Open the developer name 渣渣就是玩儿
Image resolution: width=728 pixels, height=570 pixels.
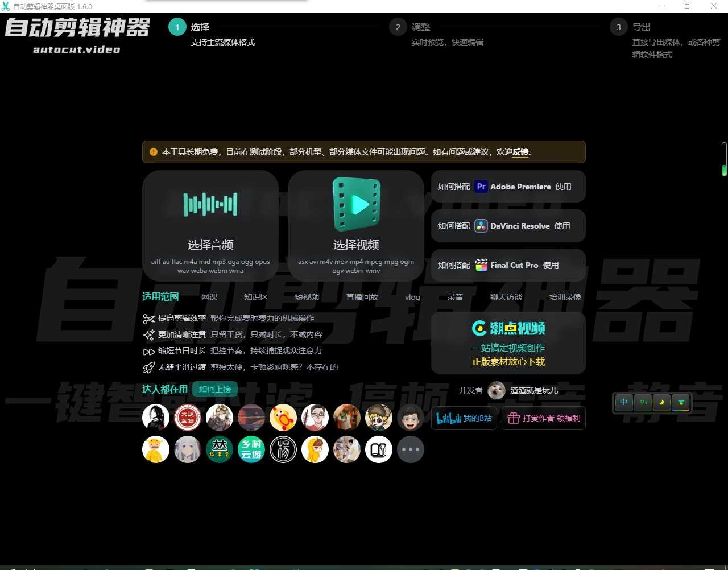(534, 390)
